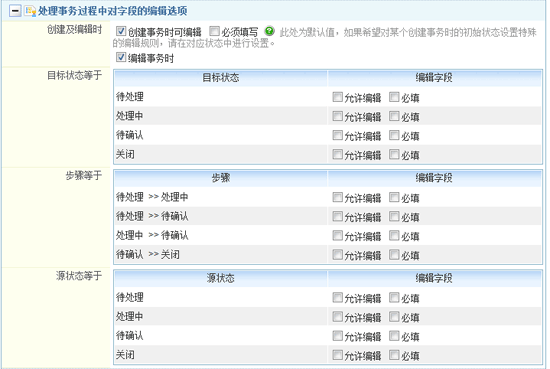Click the section title 处理事务过程中对字段的编辑选项
Image resolution: width=550 pixels, height=369 pixels.
click(113, 11)
